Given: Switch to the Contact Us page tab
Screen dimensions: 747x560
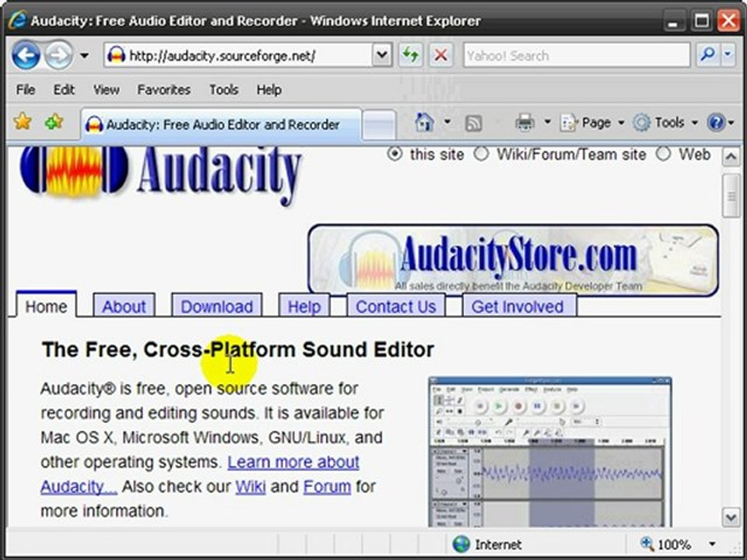Looking at the screenshot, I should point(396,306).
